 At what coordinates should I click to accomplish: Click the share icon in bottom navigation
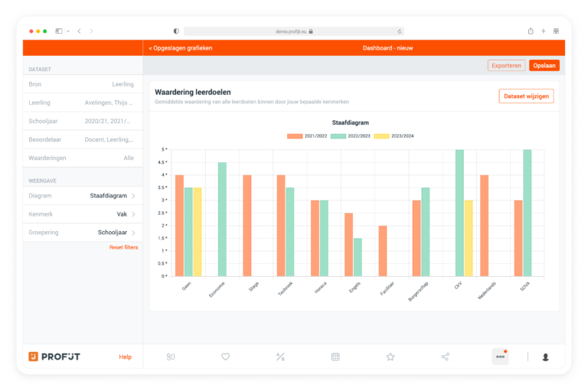coord(446,357)
